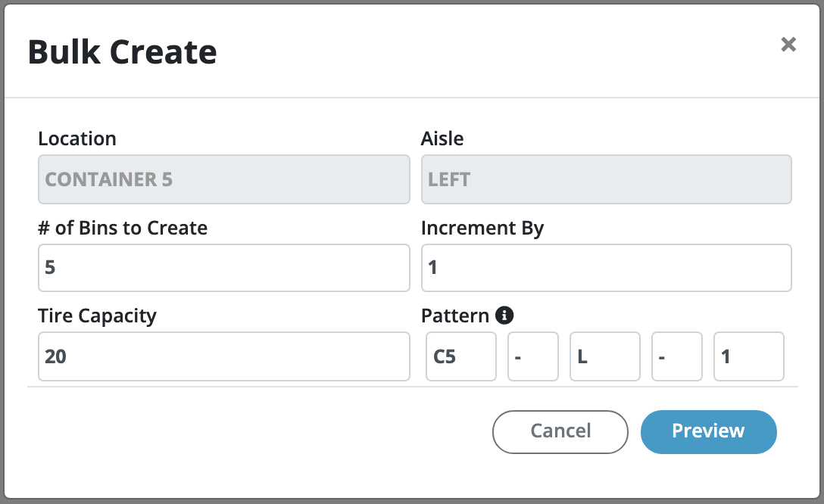Click the Pattern info icon
Viewport: 824px width, 504px height.
click(x=504, y=315)
